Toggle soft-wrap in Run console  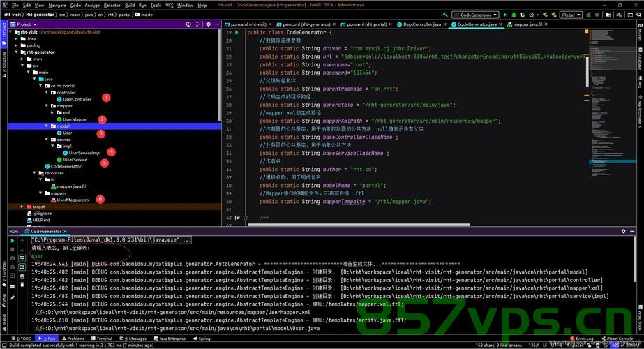click(22, 258)
